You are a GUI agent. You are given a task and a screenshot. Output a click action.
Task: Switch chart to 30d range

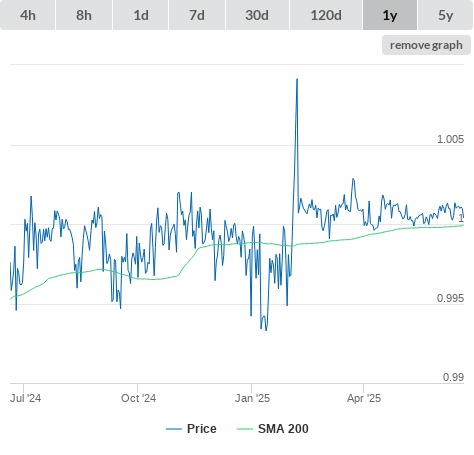[257, 15]
